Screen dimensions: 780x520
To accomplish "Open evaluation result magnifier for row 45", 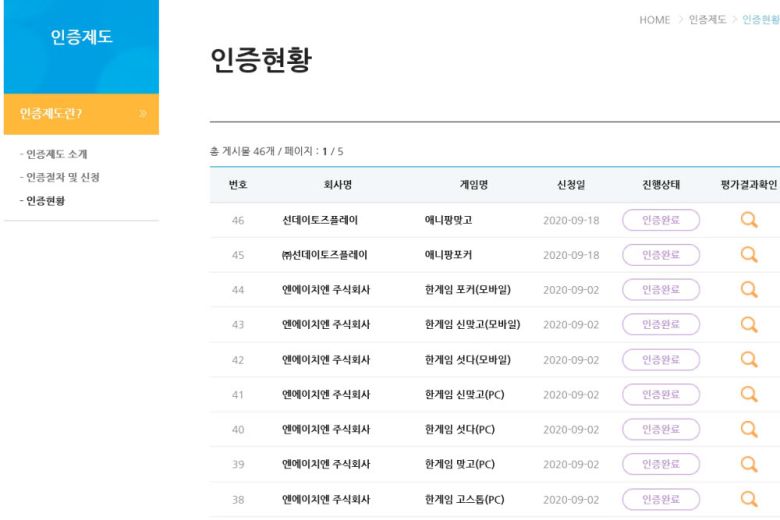I will (x=749, y=254).
